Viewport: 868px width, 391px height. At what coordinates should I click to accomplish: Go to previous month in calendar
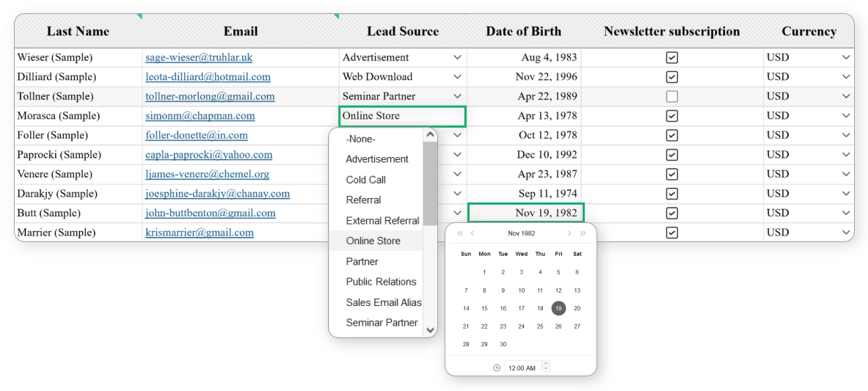click(473, 233)
